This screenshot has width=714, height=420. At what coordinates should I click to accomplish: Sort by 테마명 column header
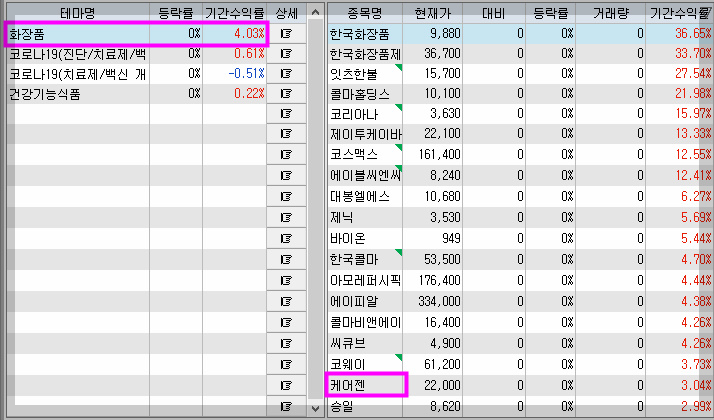[x=77, y=13]
